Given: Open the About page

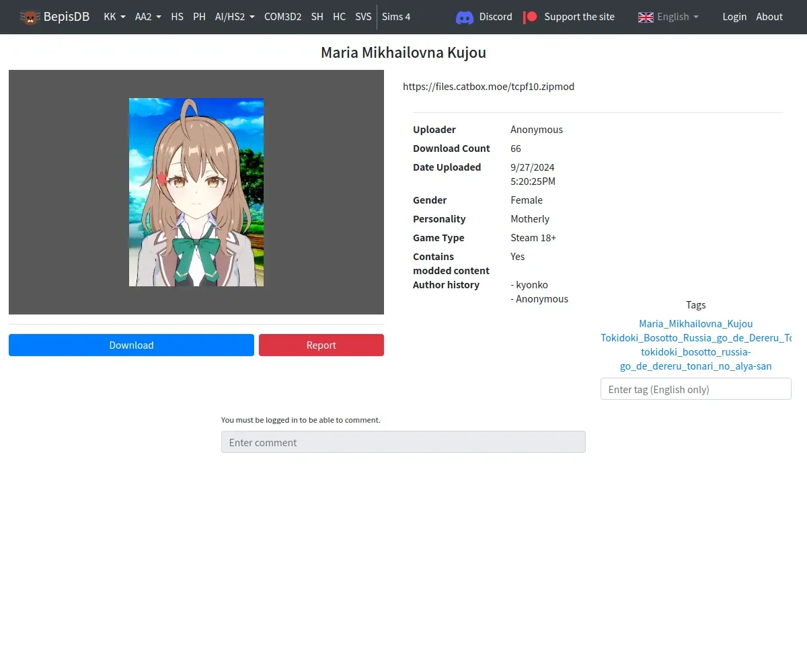Looking at the screenshot, I should pos(769,17).
